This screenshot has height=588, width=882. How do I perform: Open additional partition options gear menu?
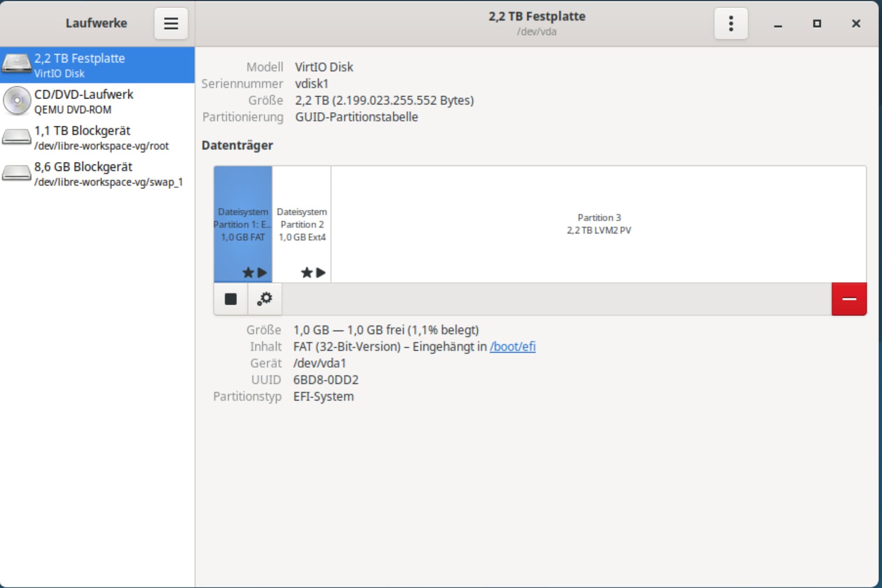[x=265, y=299]
